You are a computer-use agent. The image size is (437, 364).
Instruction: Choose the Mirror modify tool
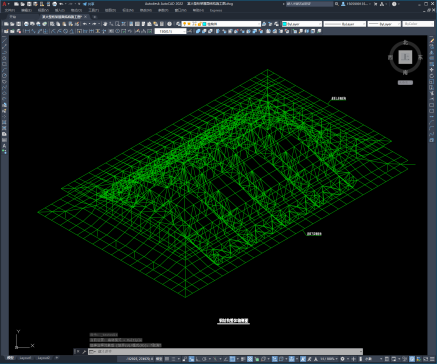click(432, 52)
